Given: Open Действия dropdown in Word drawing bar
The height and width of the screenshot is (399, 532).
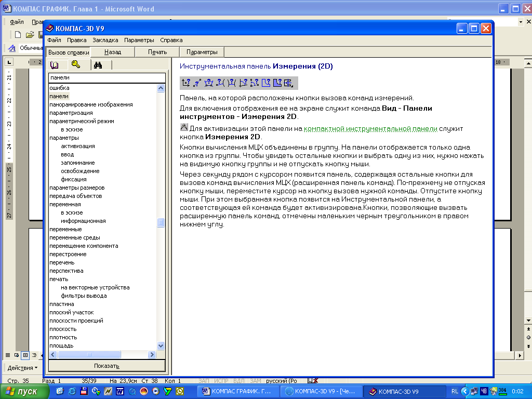Looking at the screenshot, I should point(23,368).
